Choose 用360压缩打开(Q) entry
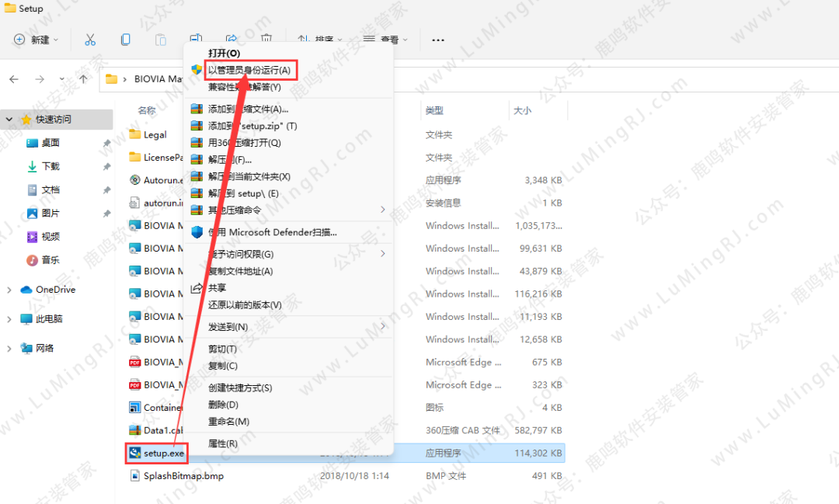 (x=245, y=143)
